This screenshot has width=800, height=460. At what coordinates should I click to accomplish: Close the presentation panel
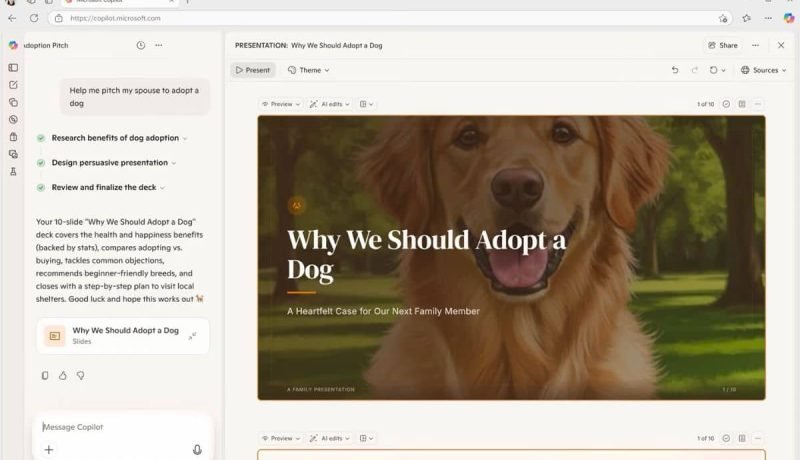(x=781, y=45)
